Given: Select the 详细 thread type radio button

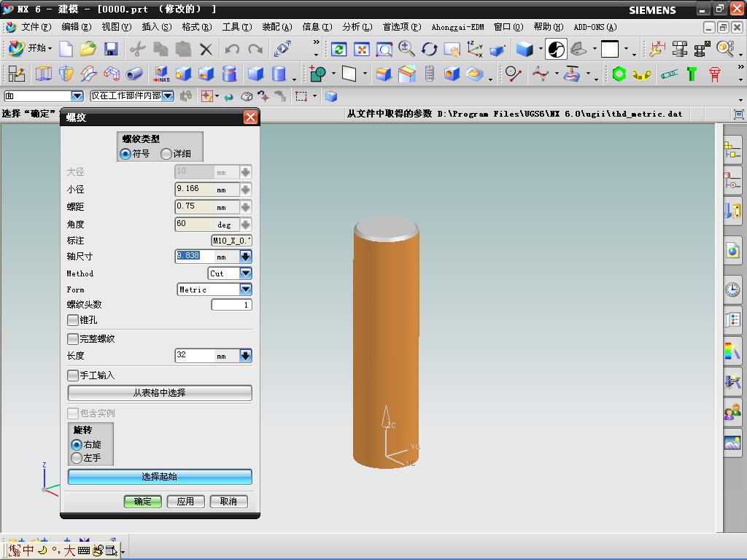Looking at the screenshot, I should click(167, 154).
